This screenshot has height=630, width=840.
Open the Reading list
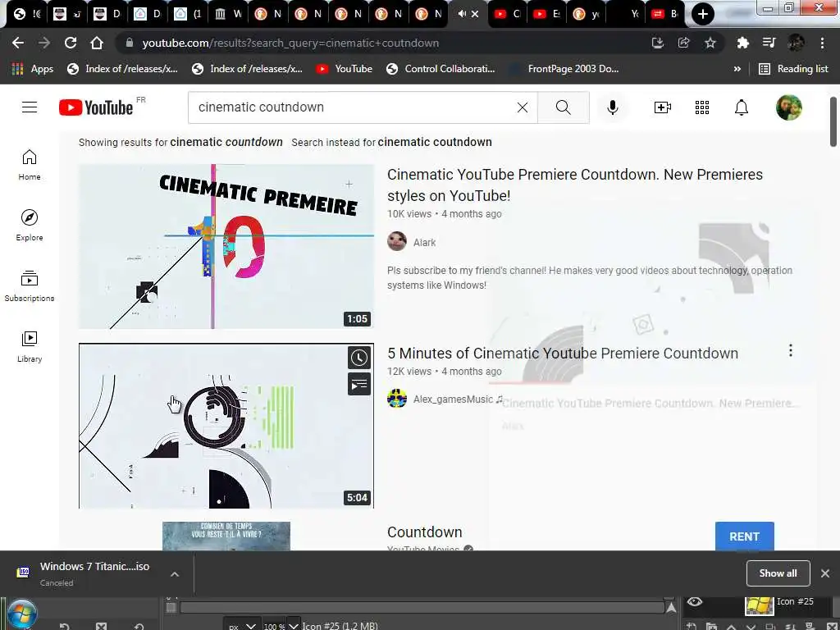tap(794, 69)
